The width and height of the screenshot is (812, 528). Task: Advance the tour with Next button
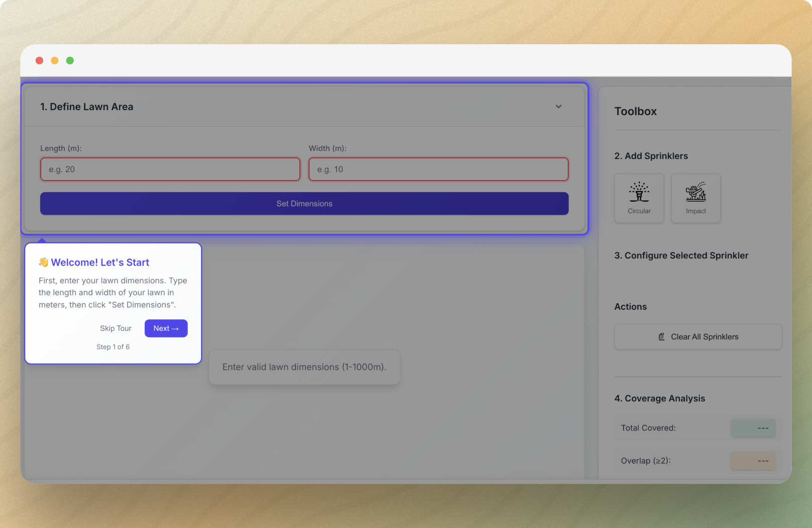166,328
